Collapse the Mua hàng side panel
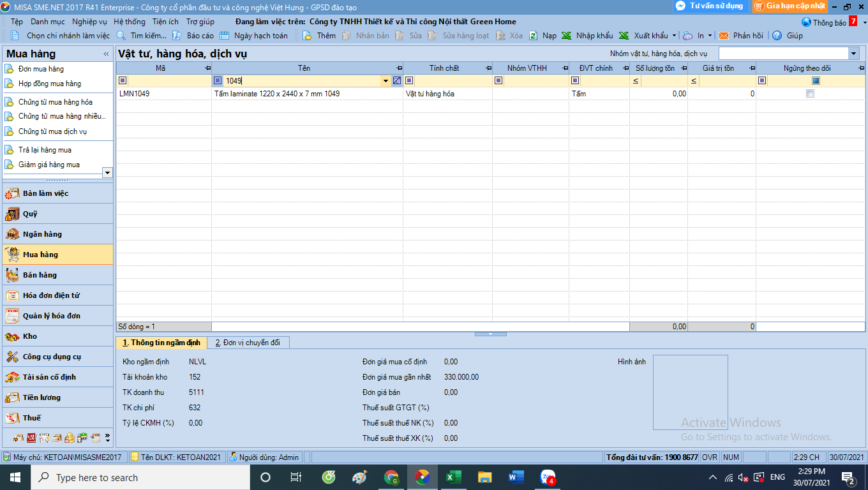 (106, 54)
